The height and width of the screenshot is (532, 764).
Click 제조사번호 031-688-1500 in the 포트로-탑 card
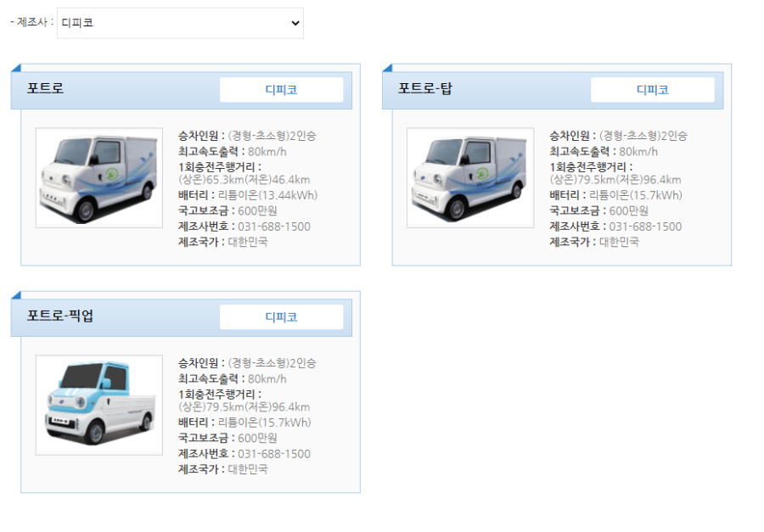(x=615, y=227)
